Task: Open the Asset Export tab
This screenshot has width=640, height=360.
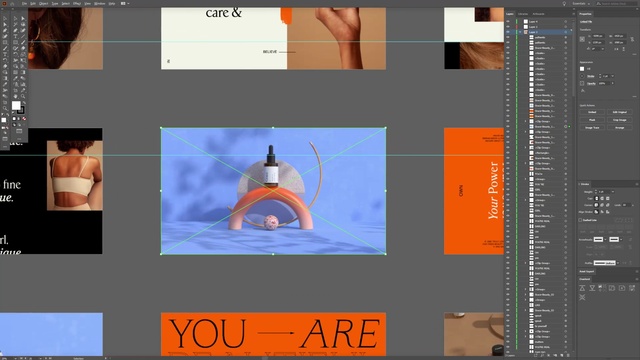Action: pyautogui.click(x=587, y=271)
